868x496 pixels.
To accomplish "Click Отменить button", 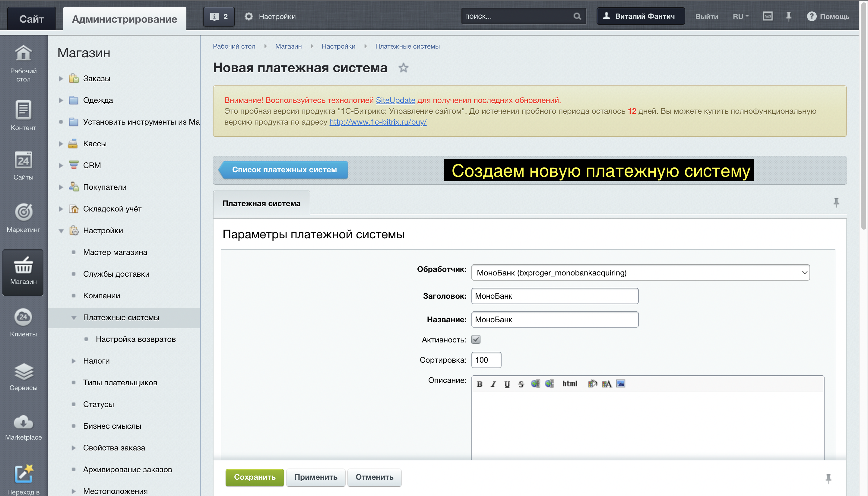I will coord(374,477).
